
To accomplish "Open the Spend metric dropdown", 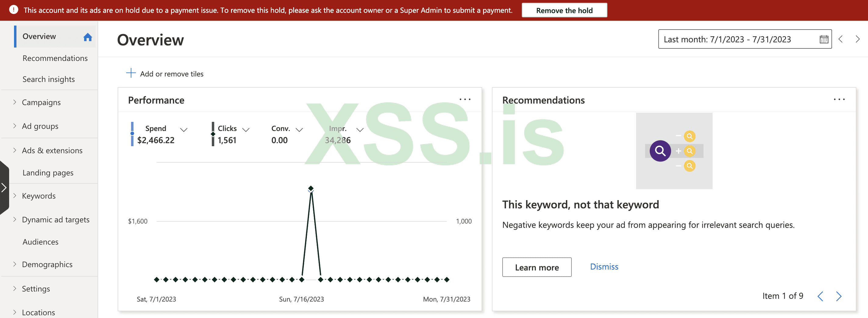I will click(184, 130).
